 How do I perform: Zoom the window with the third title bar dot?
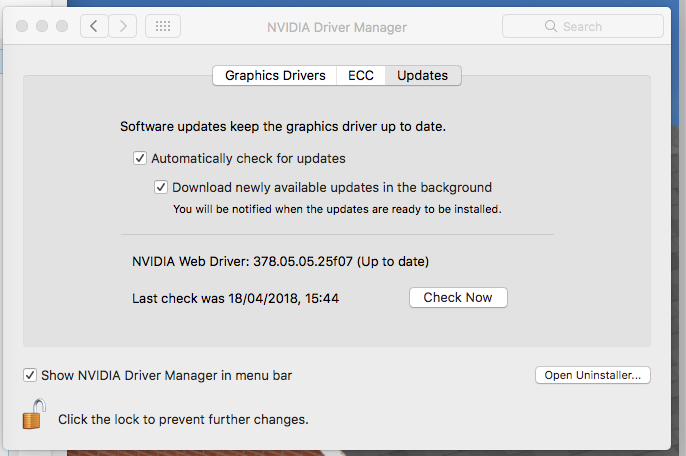[62, 26]
